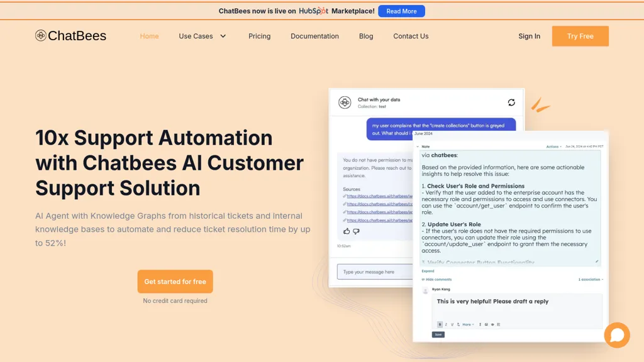Hide comments under the note
The width and height of the screenshot is (644, 362).
(437, 279)
